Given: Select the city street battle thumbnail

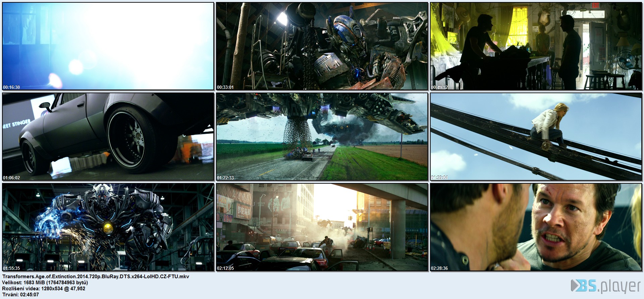Looking at the screenshot, I should pyautogui.click(x=322, y=227).
